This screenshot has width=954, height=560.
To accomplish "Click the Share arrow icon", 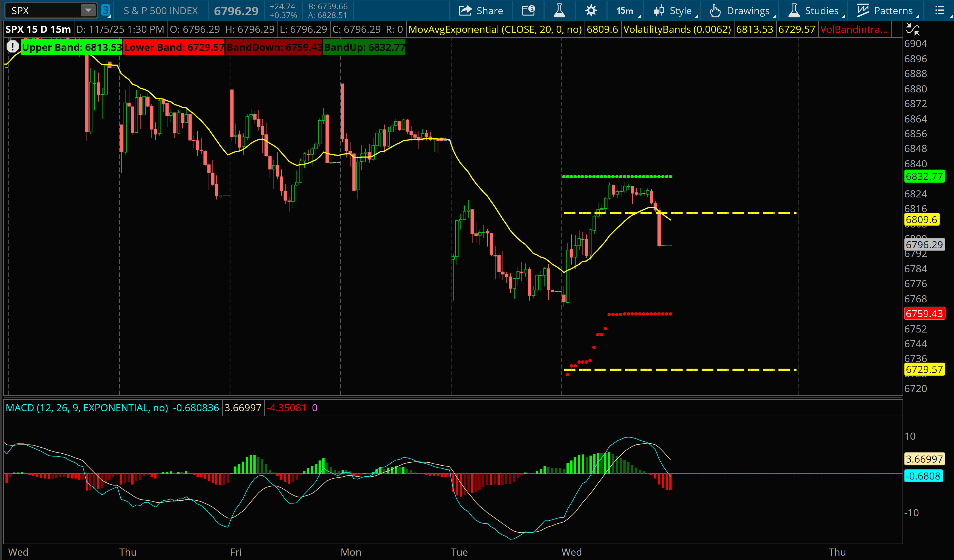I will point(465,11).
